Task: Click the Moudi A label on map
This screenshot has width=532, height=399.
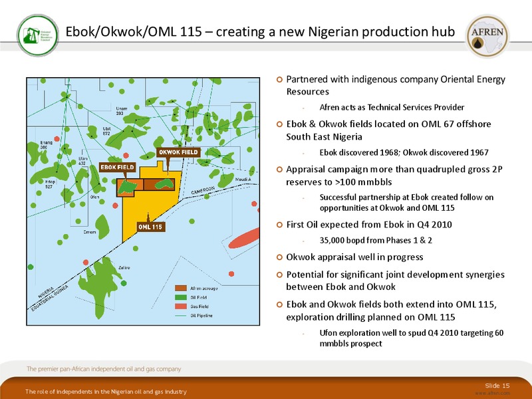Action: point(243,179)
